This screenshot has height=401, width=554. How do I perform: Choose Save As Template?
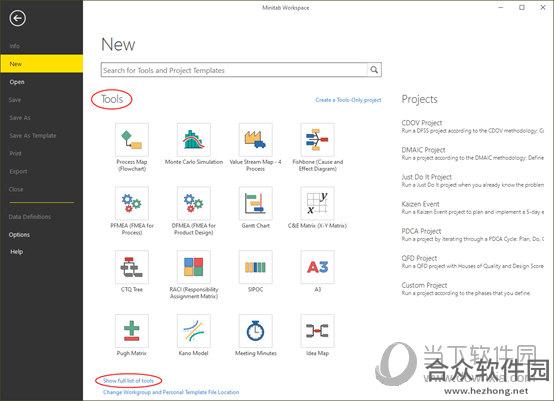point(33,136)
